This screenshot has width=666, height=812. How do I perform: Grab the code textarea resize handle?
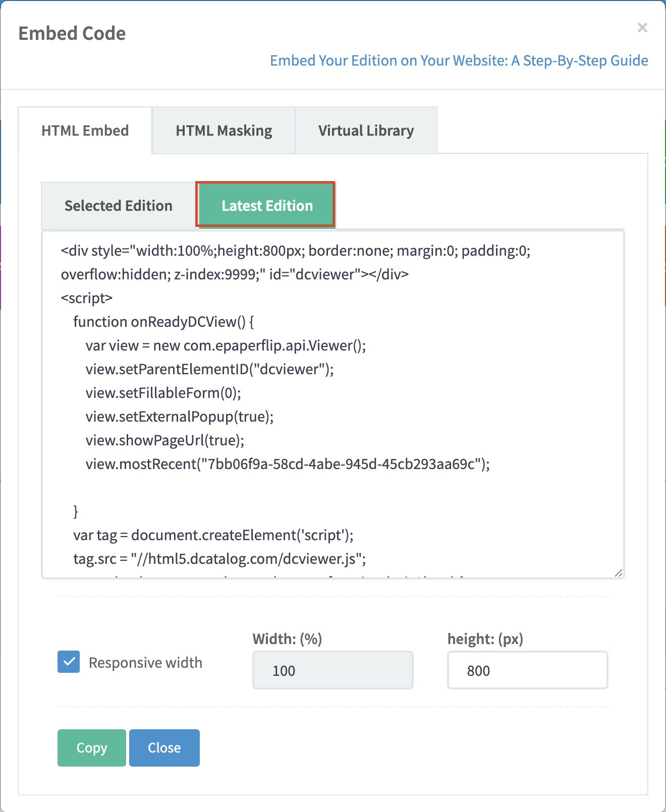tap(619, 573)
